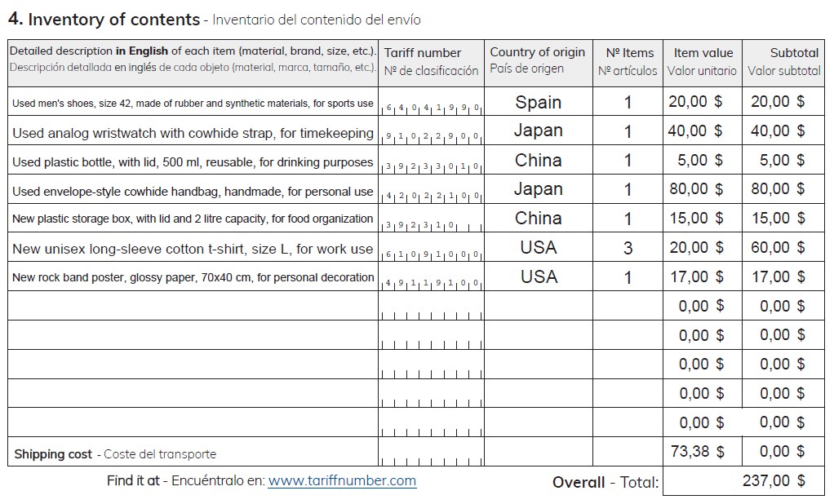Select the shipping cost value 73,38 $
Image resolution: width=834 pixels, height=504 pixels.
click(702, 451)
